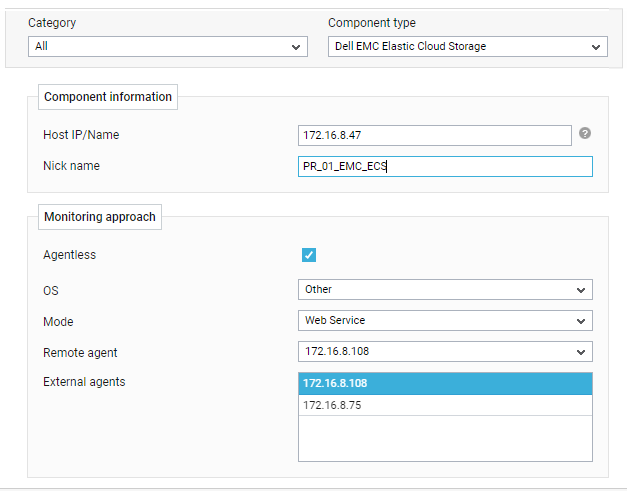
Task: Click into the Host IP/Name field
Action: [435, 135]
